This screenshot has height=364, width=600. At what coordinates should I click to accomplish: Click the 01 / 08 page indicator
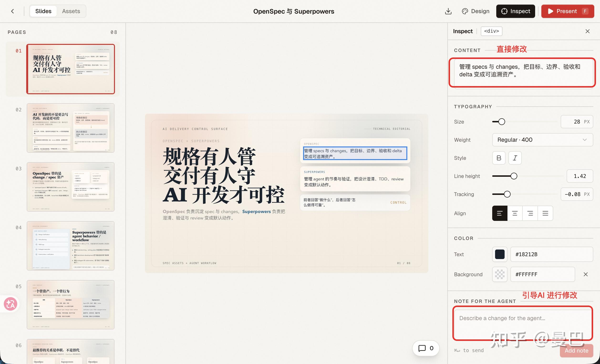404,263
